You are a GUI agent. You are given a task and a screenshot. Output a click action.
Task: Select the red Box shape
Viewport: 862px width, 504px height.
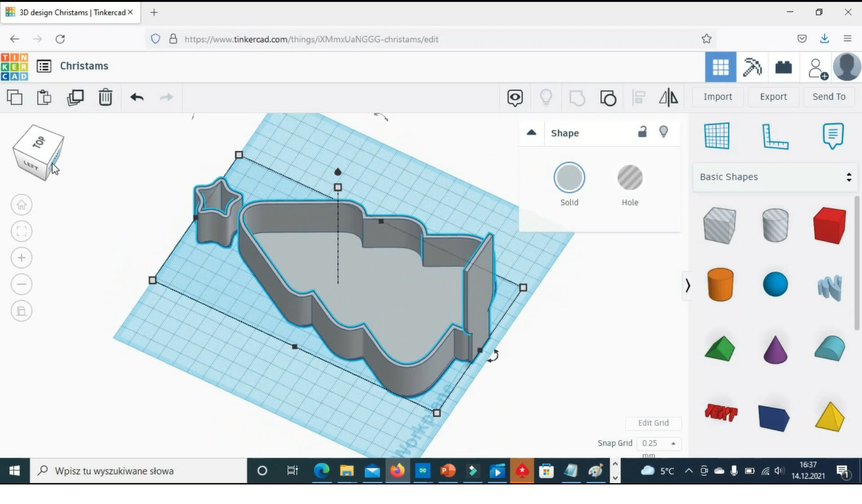[x=829, y=225]
